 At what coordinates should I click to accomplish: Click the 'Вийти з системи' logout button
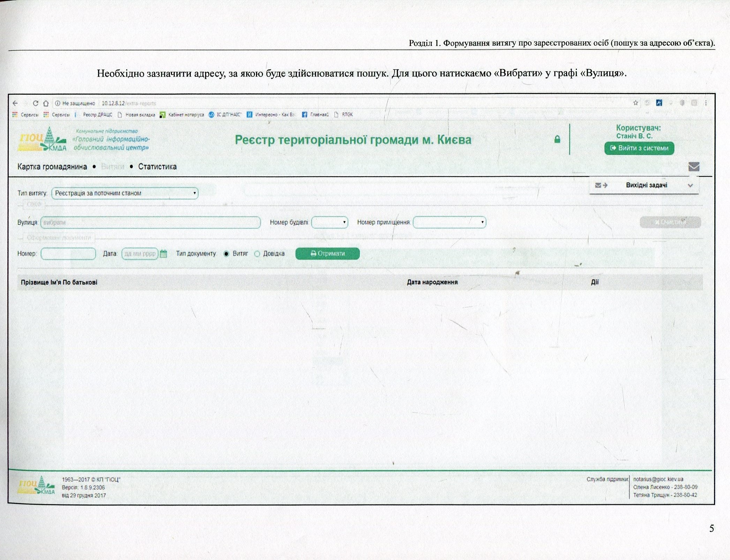click(639, 148)
